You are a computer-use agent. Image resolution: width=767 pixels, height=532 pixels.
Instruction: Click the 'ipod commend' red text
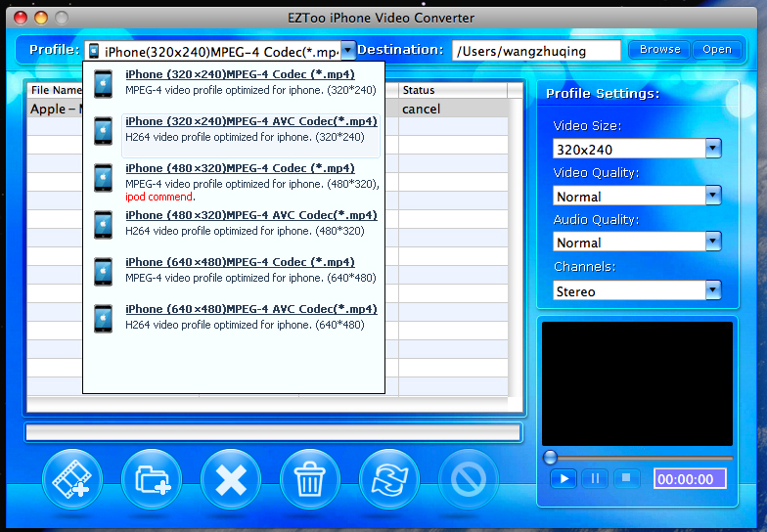pyautogui.click(x=158, y=197)
